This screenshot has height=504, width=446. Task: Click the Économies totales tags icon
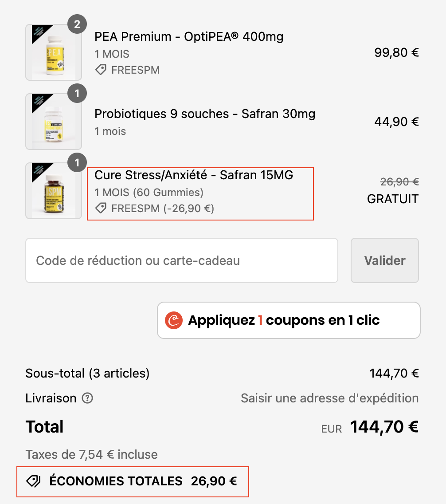33,481
